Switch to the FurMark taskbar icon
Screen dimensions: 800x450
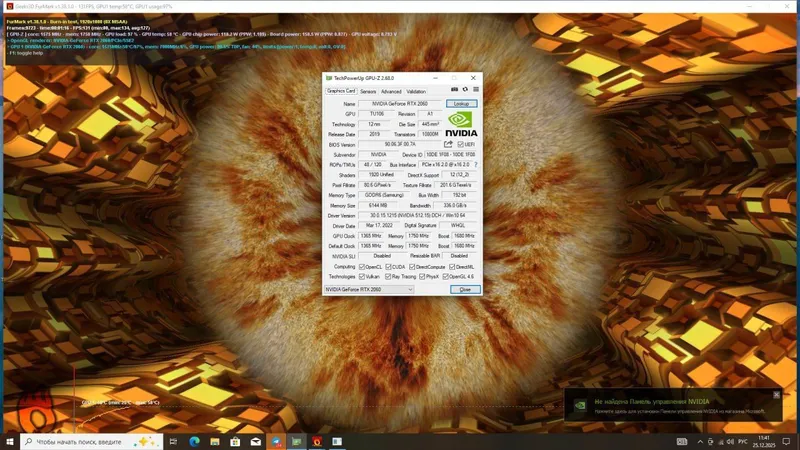click(317, 441)
